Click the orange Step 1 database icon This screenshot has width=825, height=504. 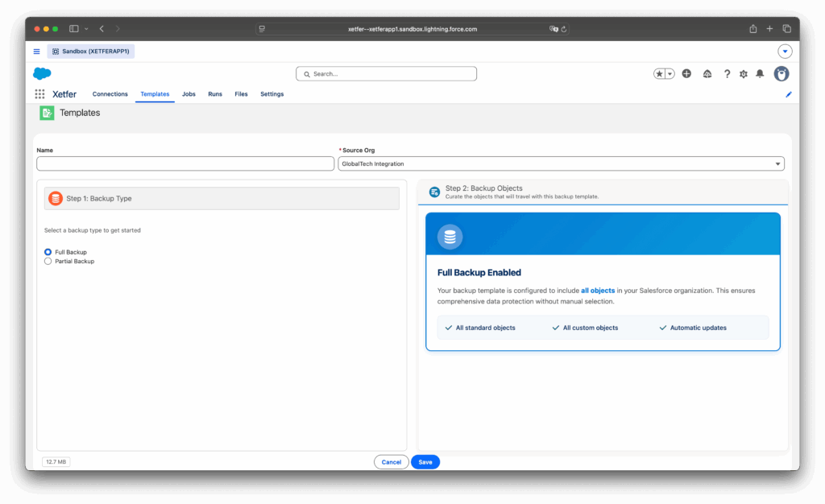pos(56,199)
